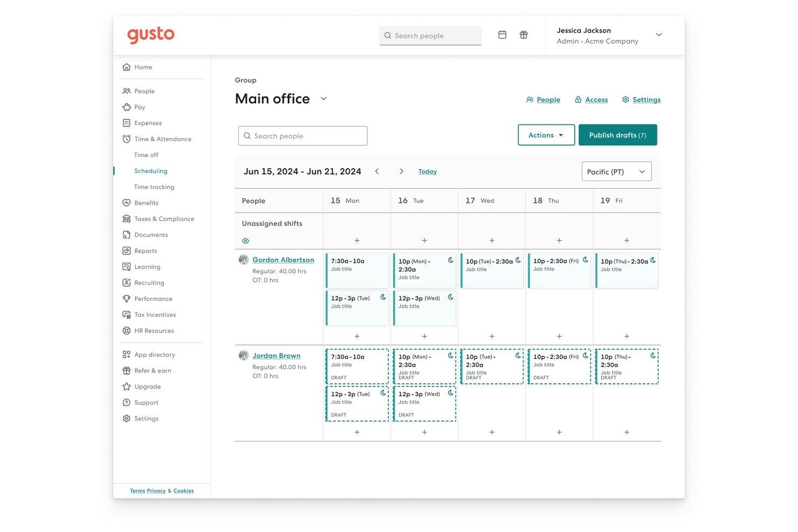Image resolution: width=798 pixels, height=532 pixels.
Task: Click the Documents icon in sidebar
Action: point(127,235)
